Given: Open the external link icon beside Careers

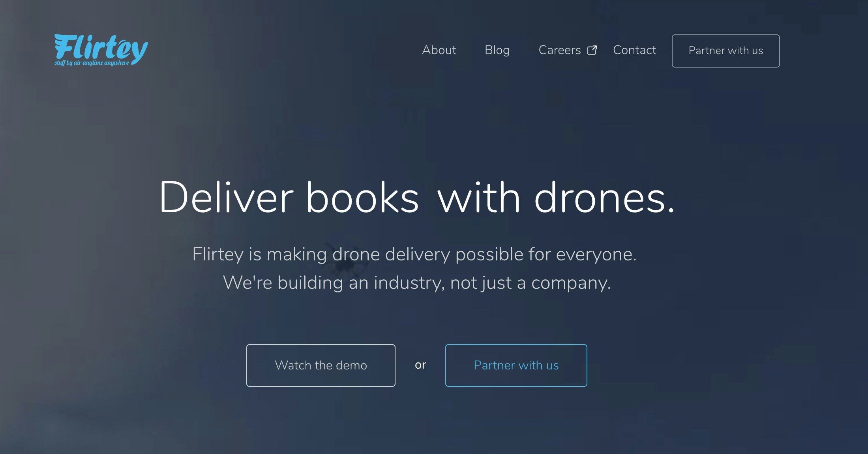Looking at the screenshot, I should 592,50.
